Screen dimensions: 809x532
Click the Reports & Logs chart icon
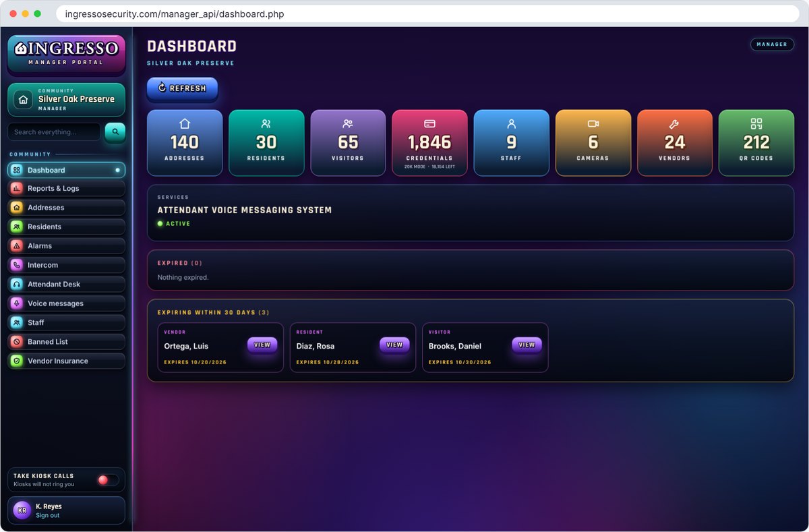17,189
